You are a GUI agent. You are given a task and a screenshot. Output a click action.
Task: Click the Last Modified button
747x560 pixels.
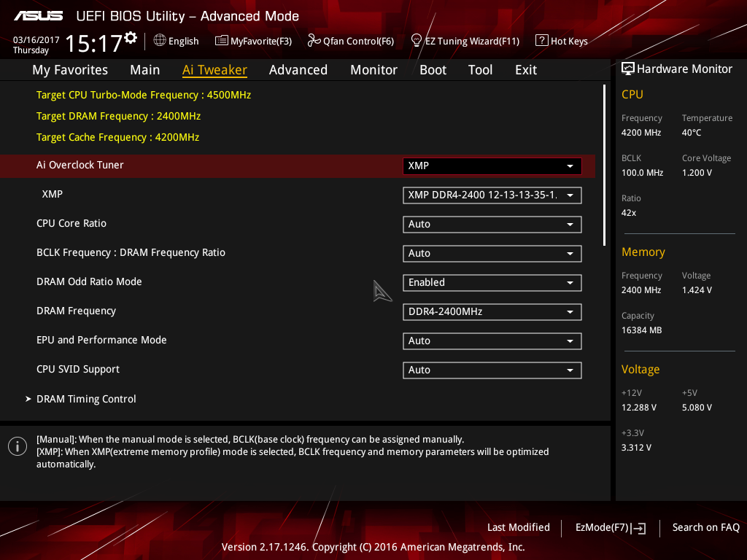coord(519,527)
